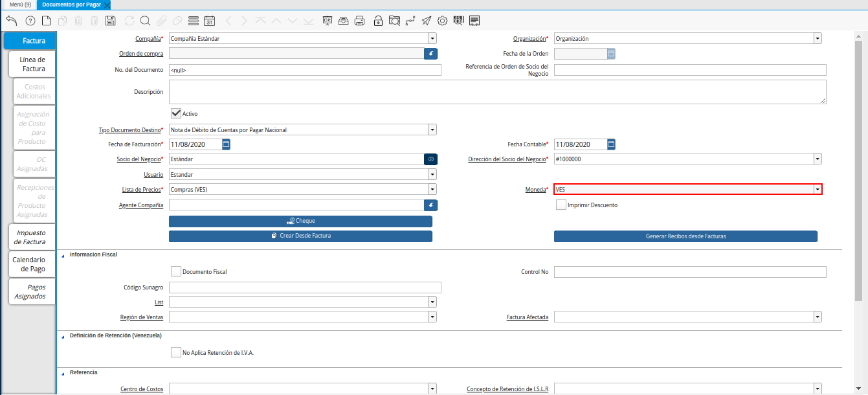The height and width of the screenshot is (395, 868).
Task: Expand the Moneda dropdown arrow
Action: [x=818, y=190]
